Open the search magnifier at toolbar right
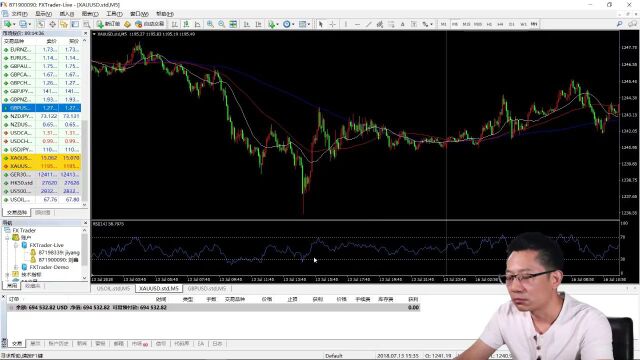This screenshot has width=640, height=360. 619,24
